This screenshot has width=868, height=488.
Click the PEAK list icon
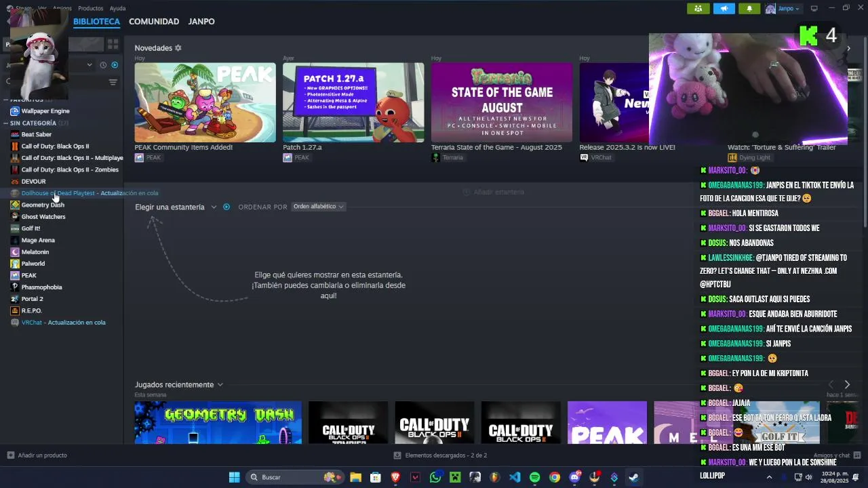coord(15,275)
